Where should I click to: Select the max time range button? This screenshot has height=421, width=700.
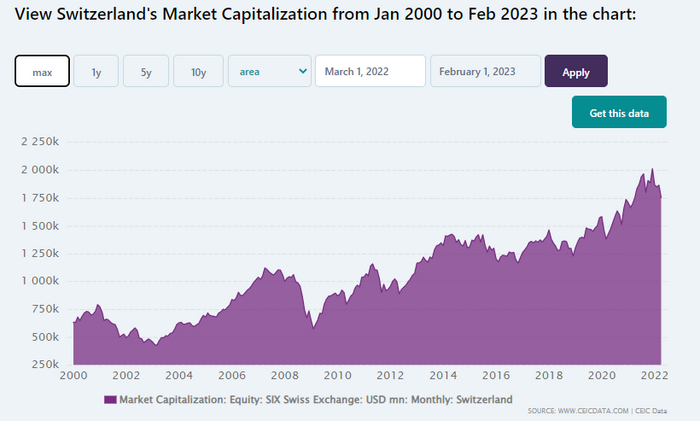coord(42,71)
